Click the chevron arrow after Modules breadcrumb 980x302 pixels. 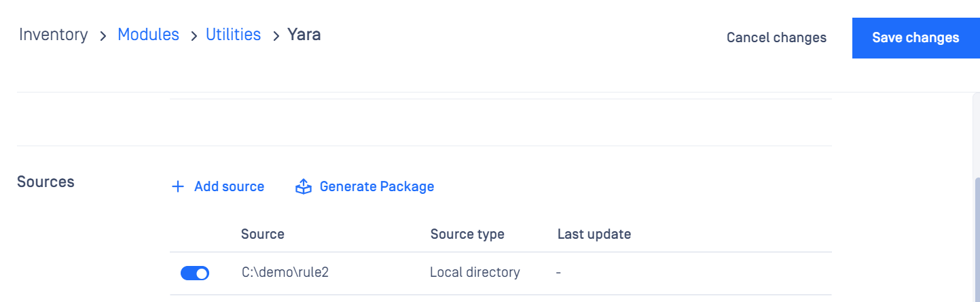193,35
